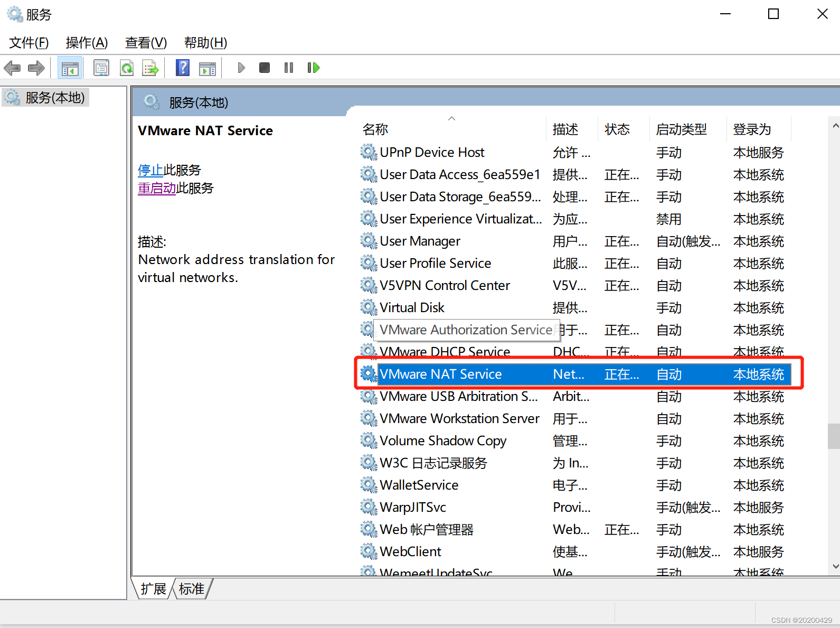Click gear icon of User Manager row
This screenshot has height=628, width=840.
pyautogui.click(x=369, y=241)
